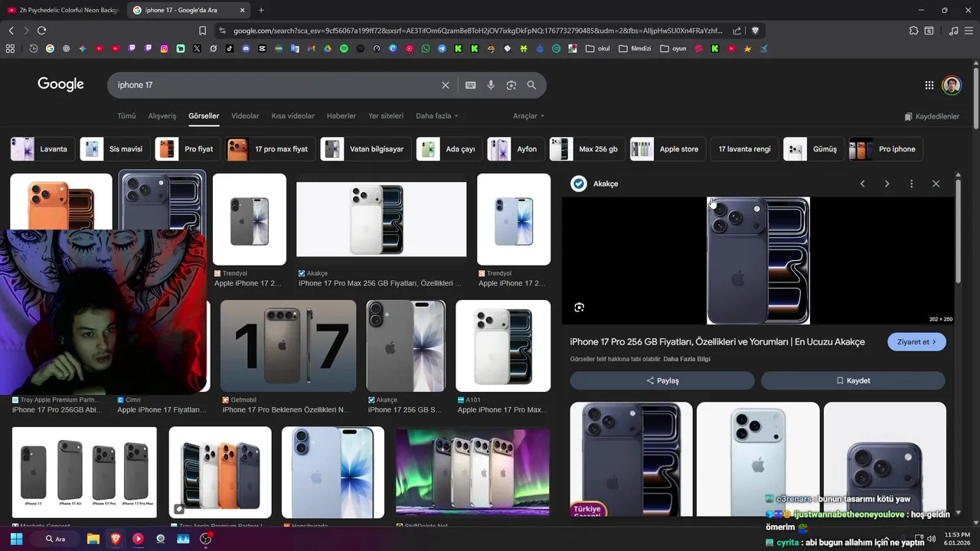The width and height of the screenshot is (980, 551).
Task: Open the 'okul' bookmarks folder
Action: pyautogui.click(x=598, y=48)
